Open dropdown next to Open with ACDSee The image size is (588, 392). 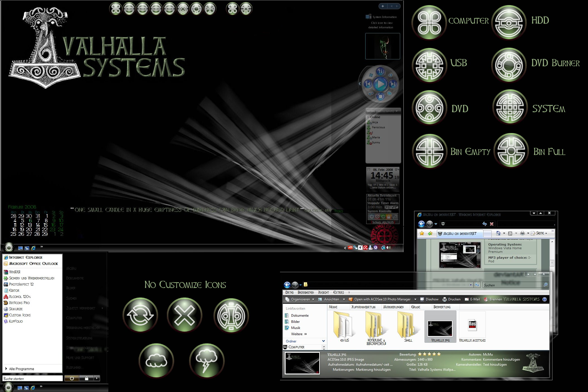click(415, 299)
